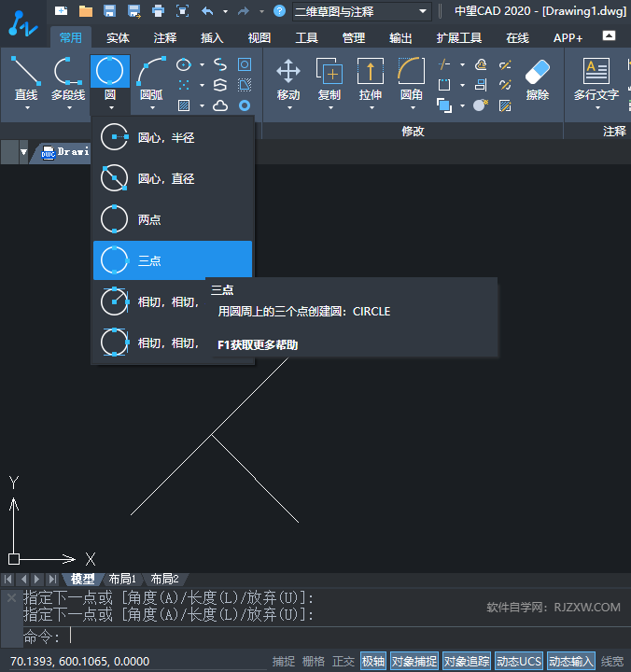Image resolution: width=631 pixels, height=672 pixels.
Task: Click in the command line input
Action: pyautogui.click(x=326, y=637)
